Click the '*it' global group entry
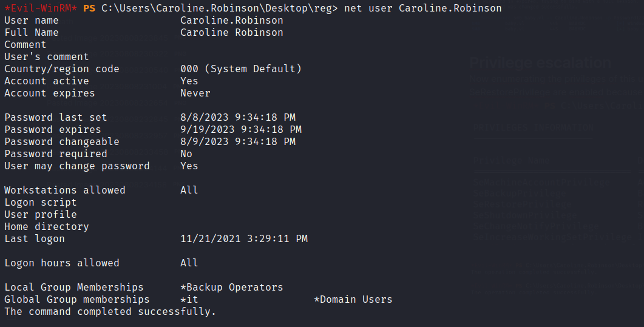This screenshot has width=644, height=327. (x=189, y=300)
